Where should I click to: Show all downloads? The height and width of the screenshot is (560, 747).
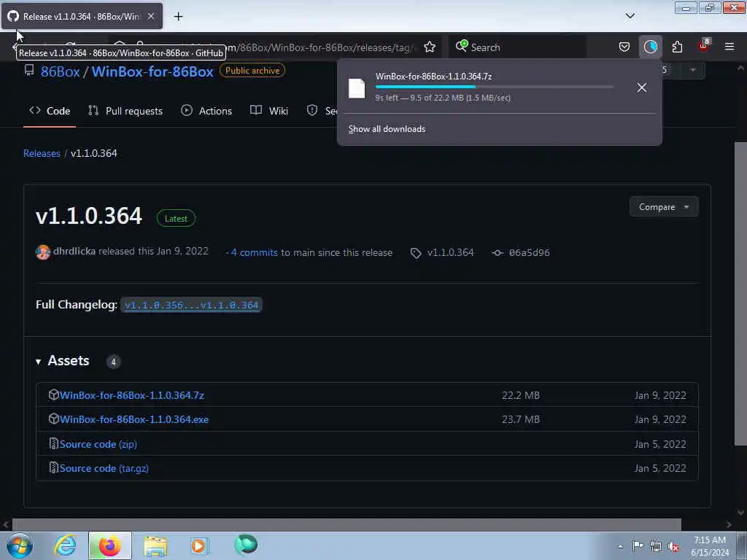(387, 129)
